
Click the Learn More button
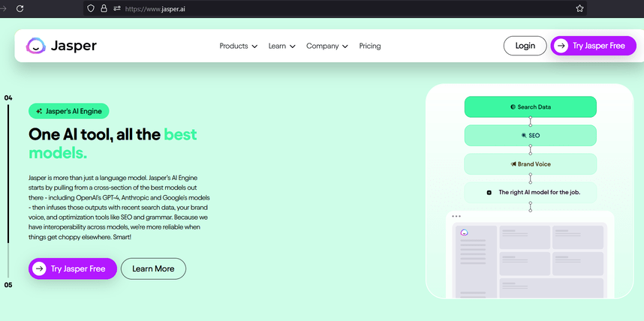[153, 268]
